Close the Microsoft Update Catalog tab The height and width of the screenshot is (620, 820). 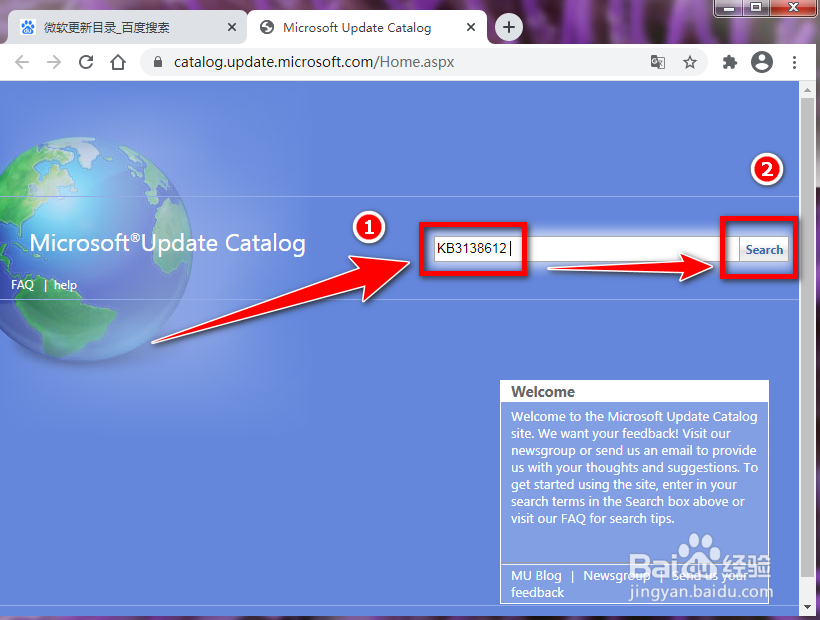click(x=471, y=27)
